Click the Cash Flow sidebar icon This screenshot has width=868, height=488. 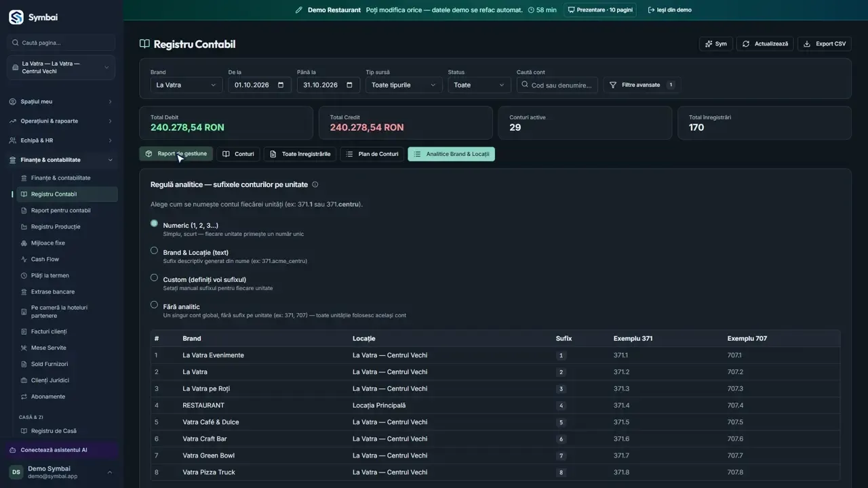tap(24, 259)
